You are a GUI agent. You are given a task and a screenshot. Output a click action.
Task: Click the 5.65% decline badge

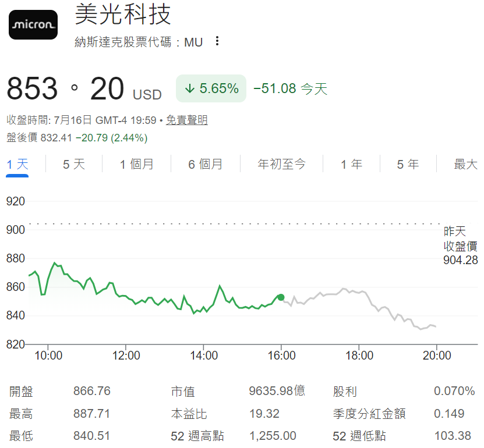click(x=211, y=88)
